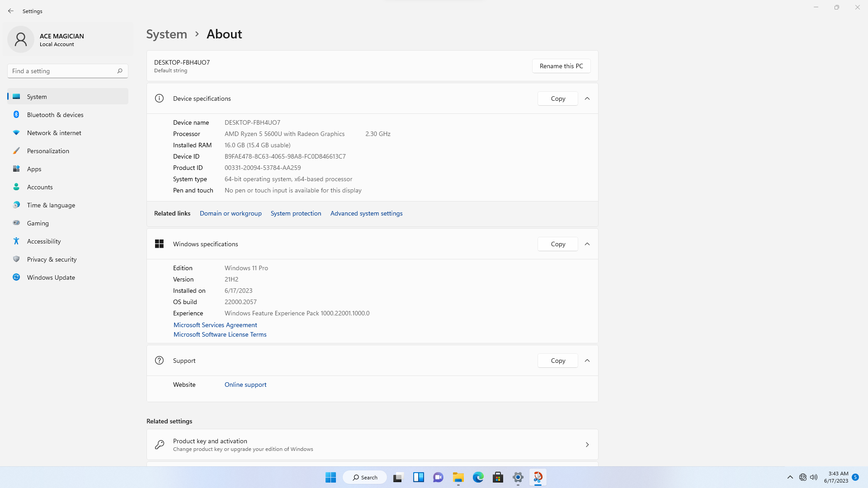This screenshot has height=488, width=868.
Task: Click the user avatar icon for ACE MAGICIAN
Action: [x=21, y=39]
